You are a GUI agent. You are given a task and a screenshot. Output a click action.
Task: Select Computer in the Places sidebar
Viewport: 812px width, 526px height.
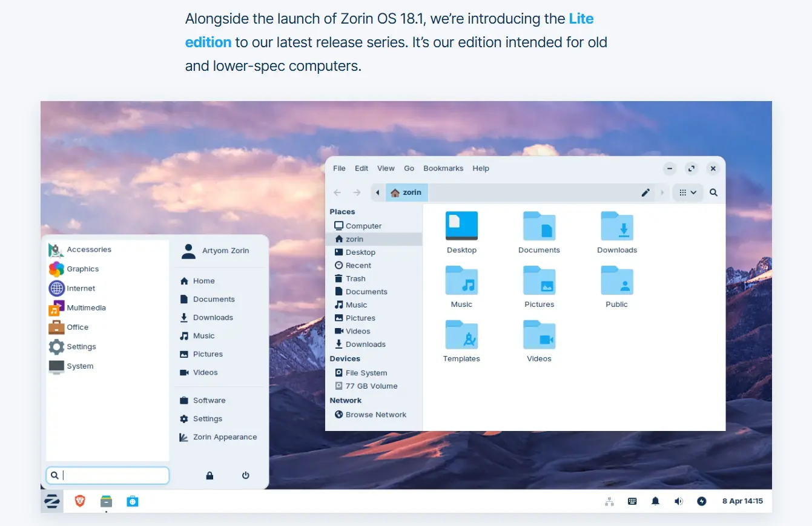click(x=374, y=226)
